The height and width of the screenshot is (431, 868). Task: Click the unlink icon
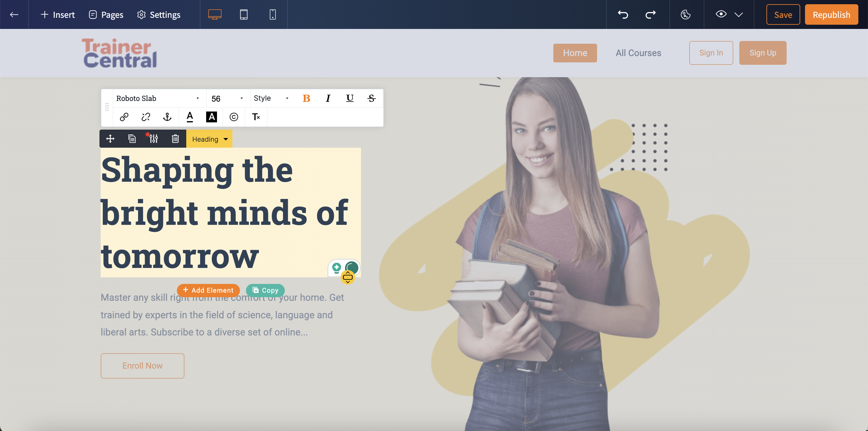[x=146, y=117]
